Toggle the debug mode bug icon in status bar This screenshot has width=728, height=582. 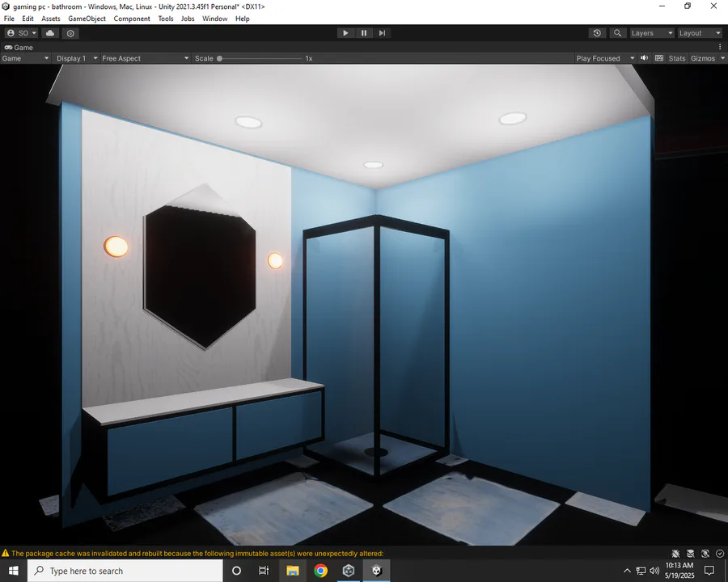point(675,553)
